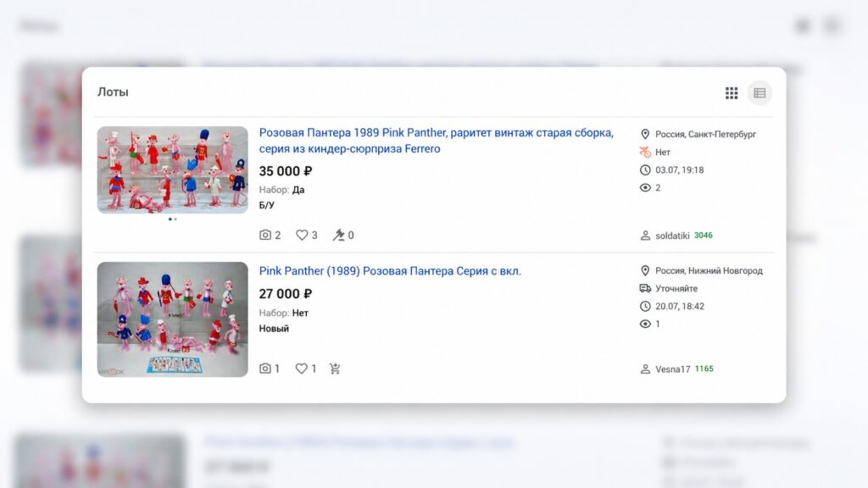The width and height of the screenshot is (868, 488).
Task: Open seller profile soldatiki
Action: point(672,236)
